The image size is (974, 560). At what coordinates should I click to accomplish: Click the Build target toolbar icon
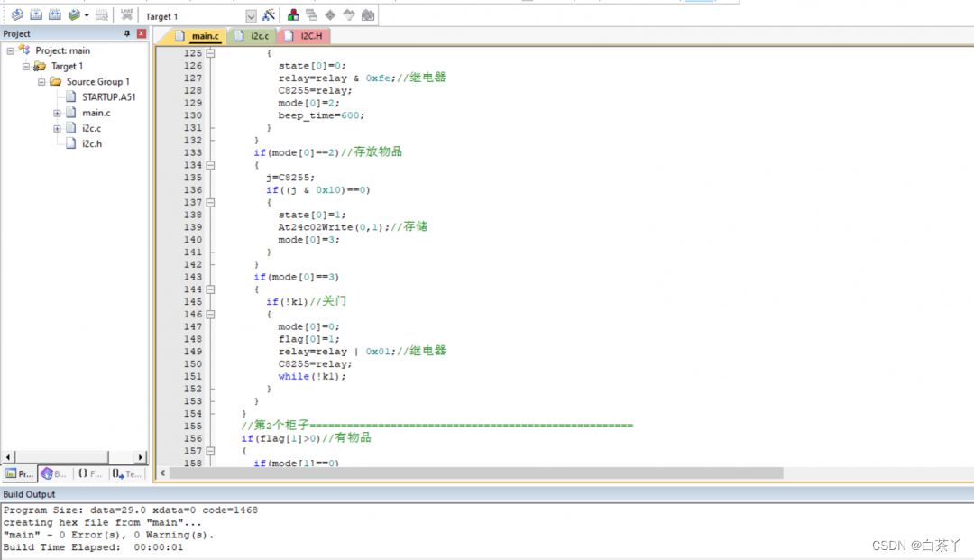(x=36, y=15)
